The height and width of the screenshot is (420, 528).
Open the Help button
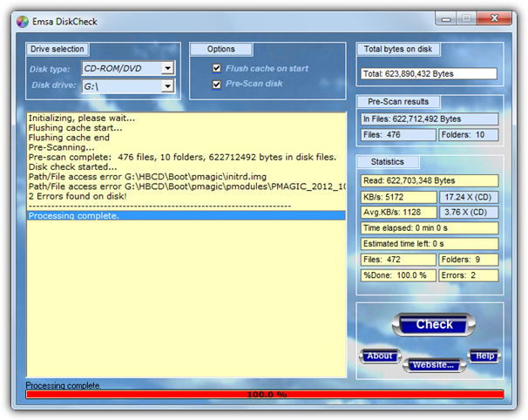pyautogui.click(x=484, y=356)
